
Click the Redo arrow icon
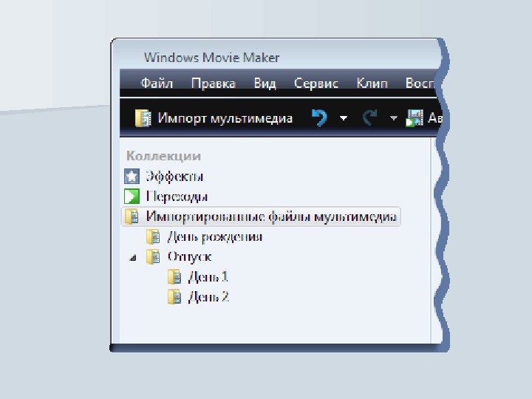point(369,117)
